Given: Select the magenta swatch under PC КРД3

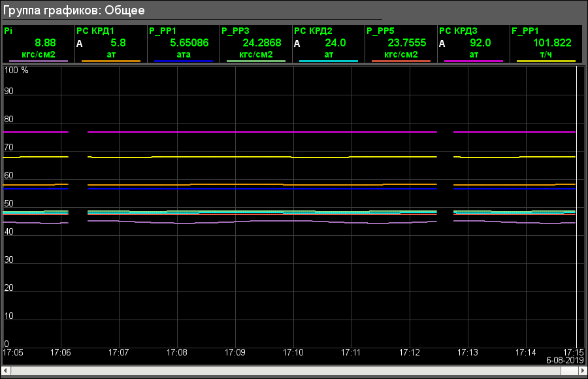Looking at the screenshot, I should (x=474, y=61).
